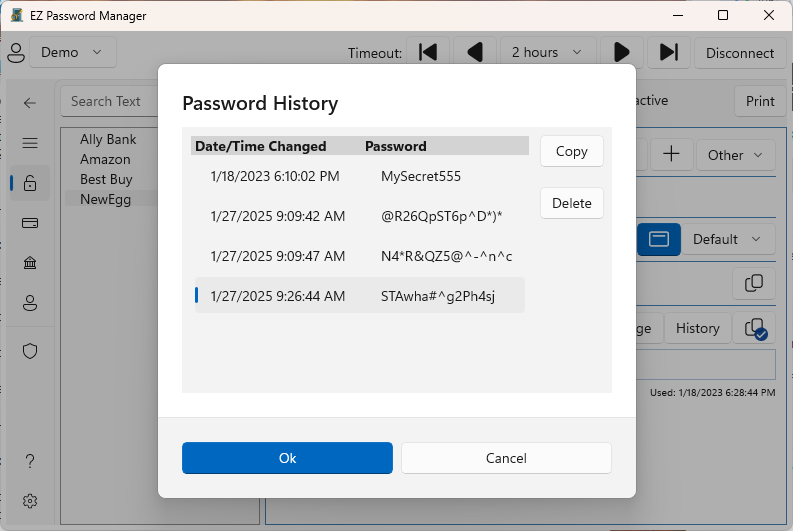This screenshot has height=531, width=793.
Task: Open settings gear in sidebar
Action: [x=30, y=500]
